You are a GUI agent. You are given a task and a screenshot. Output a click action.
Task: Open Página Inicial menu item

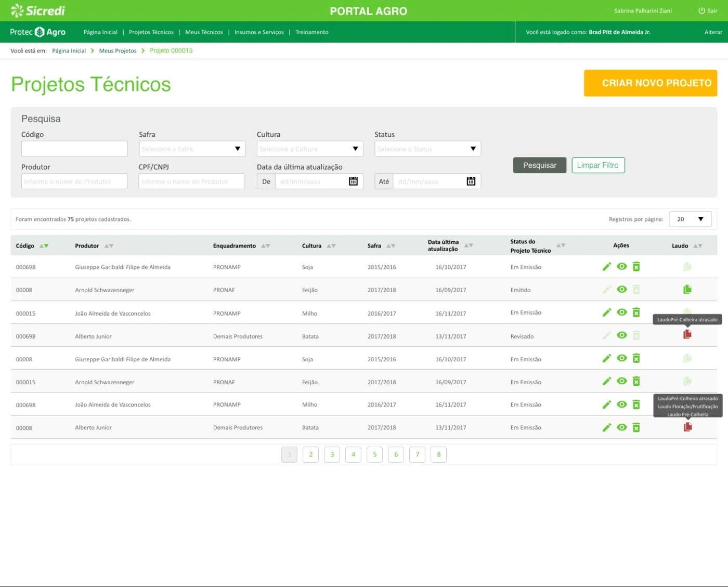coord(100,32)
